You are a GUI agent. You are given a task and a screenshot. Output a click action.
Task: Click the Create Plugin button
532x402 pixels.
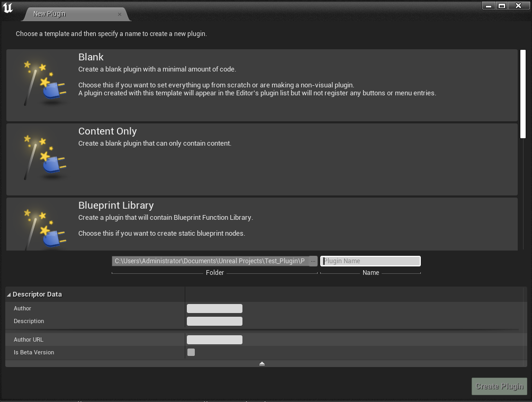pos(499,386)
